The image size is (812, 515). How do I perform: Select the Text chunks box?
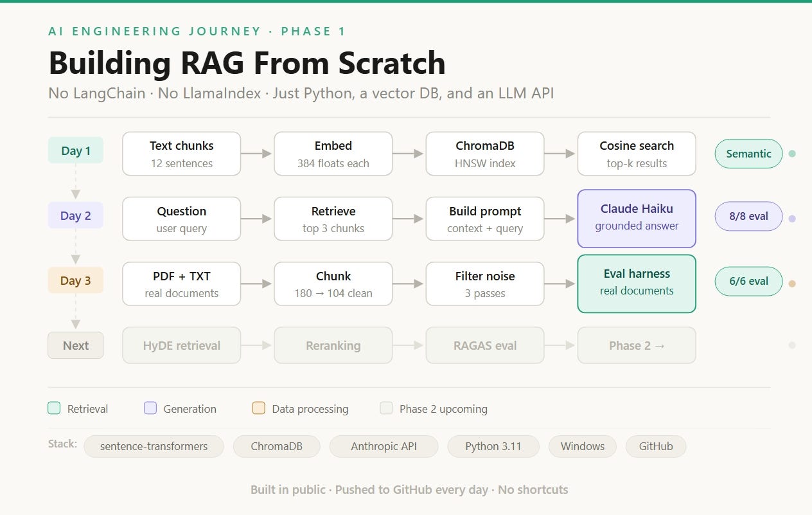[182, 154]
